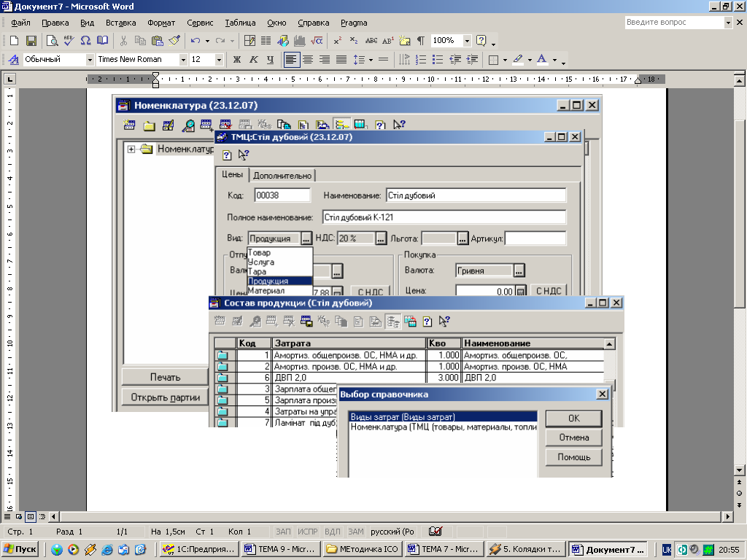Image resolution: width=747 pixels, height=560 pixels.
Task: Switch to the 1С:Предприятие taskbar window
Action: point(199,550)
